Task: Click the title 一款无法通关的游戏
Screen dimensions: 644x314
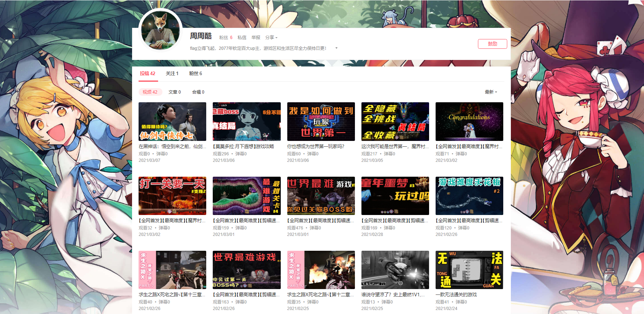Action: coord(456,294)
